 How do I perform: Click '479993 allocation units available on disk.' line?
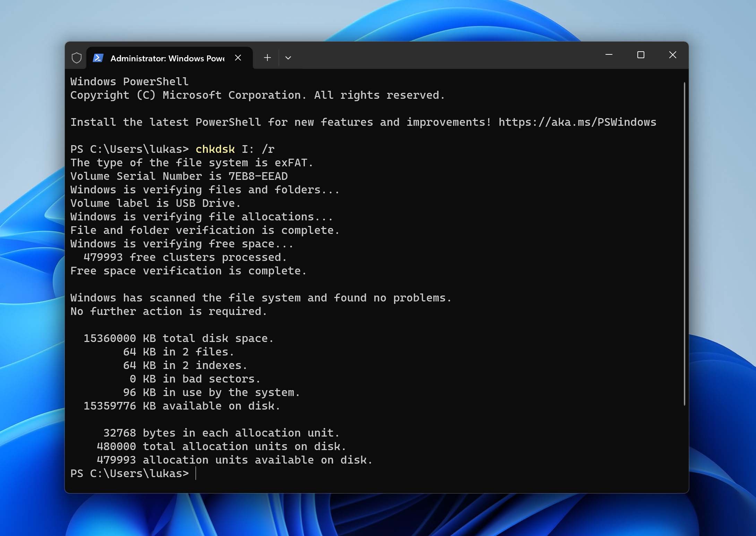point(234,460)
